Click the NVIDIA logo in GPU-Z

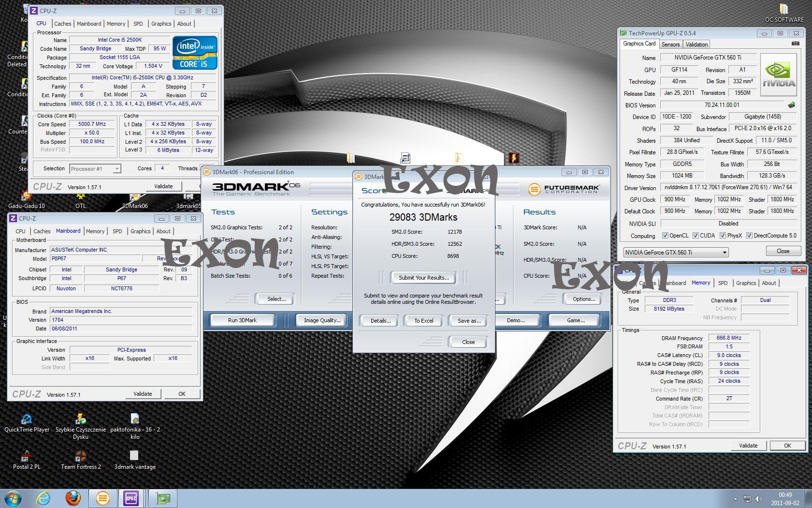pyautogui.click(x=779, y=74)
